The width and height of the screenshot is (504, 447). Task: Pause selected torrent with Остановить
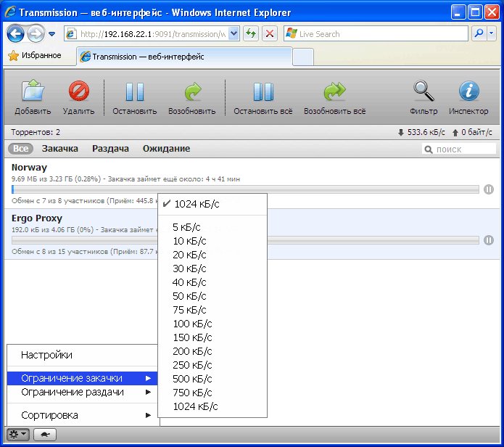pyautogui.click(x=135, y=92)
